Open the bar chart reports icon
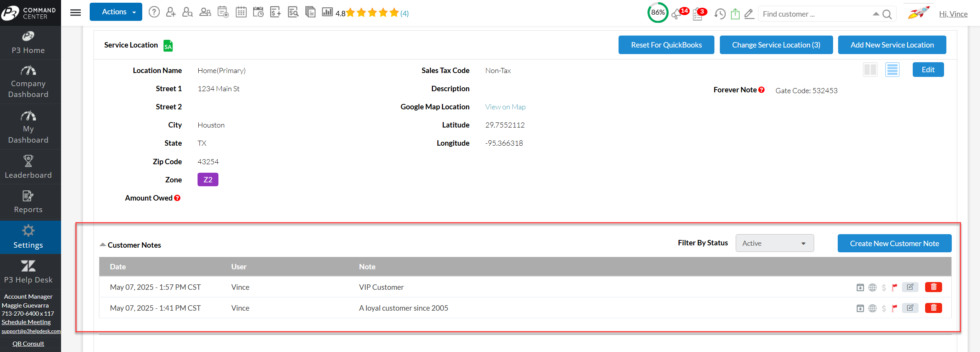The width and height of the screenshot is (980, 352). 327,12
